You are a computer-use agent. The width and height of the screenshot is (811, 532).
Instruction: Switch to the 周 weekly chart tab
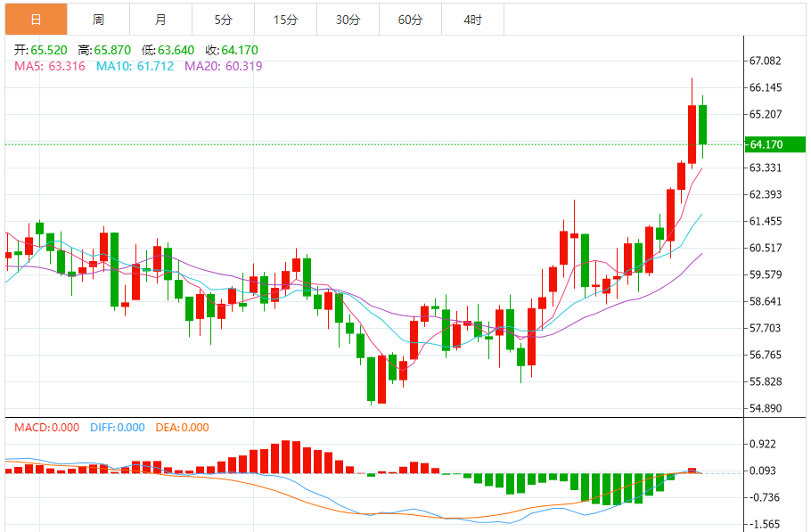(x=98, y=20)
